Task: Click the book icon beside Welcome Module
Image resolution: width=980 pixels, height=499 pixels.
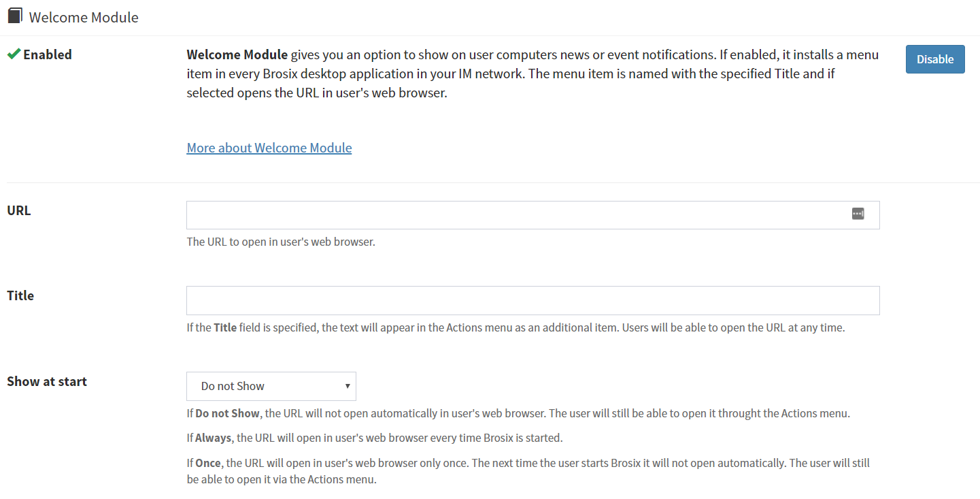Action: tap(15, 16)
